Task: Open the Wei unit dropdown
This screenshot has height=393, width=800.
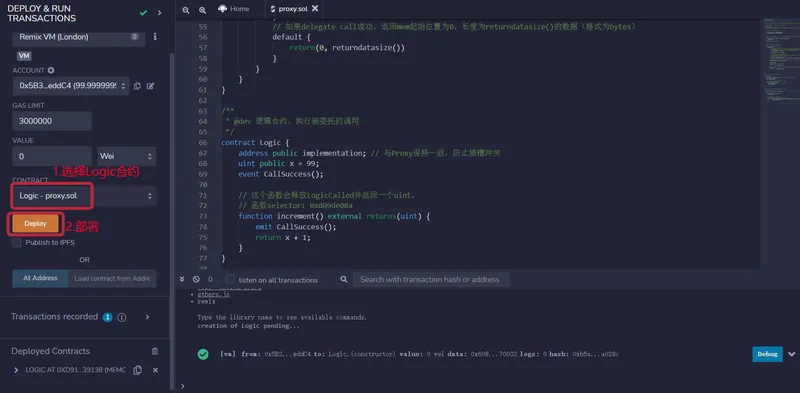Action: 127,156
